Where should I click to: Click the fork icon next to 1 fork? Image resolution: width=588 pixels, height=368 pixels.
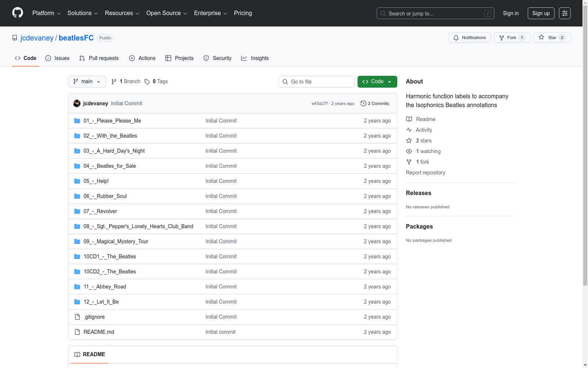coord(409,162)
